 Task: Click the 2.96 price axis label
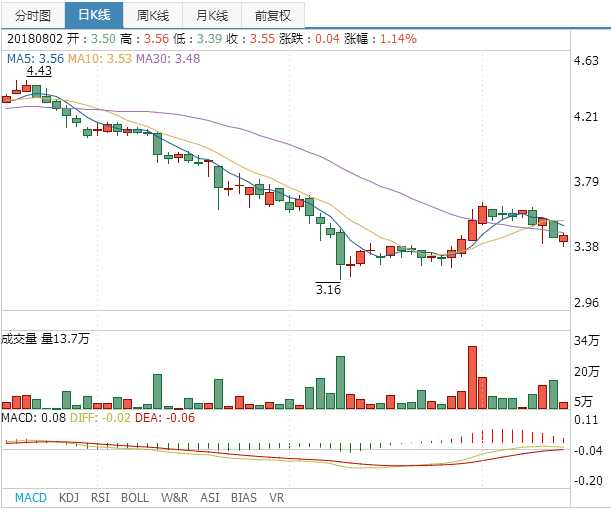586,302
